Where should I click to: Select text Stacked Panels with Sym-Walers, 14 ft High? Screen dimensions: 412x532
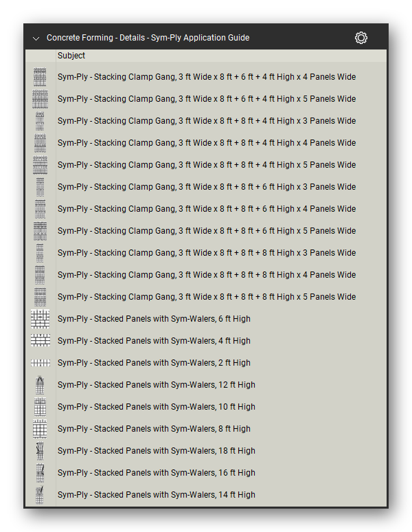[156, 495]
